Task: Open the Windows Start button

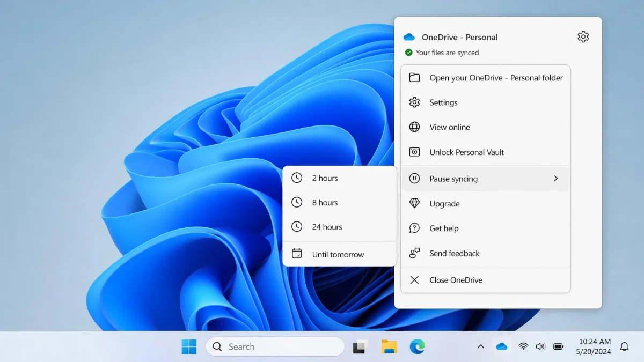Action: click(x=189, y=347)
